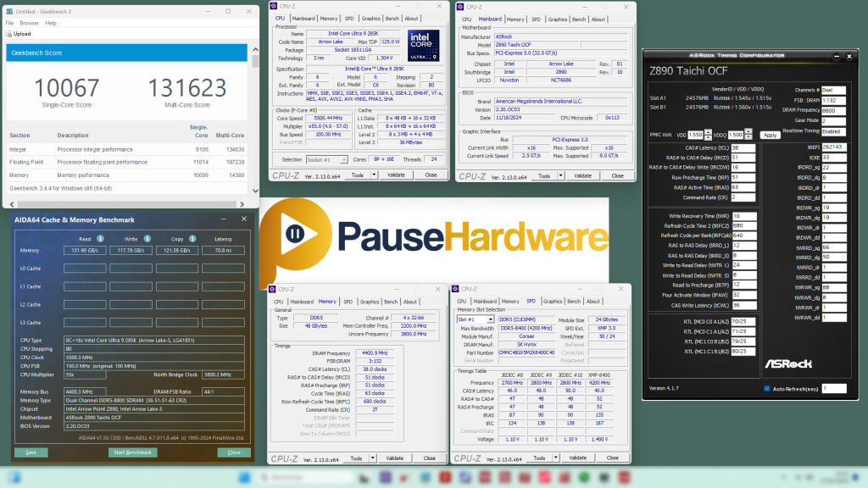Viewport: 868px width, 488px height.
Task: Click Validate in the CPU-Z processor window
Action: 396,175
